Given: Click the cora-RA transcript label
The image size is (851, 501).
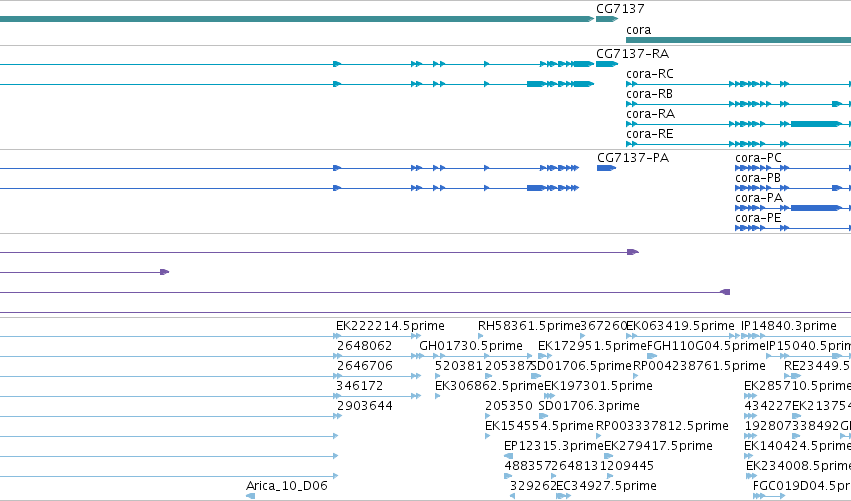Looking at the screenshot, I should coord(650,114).
